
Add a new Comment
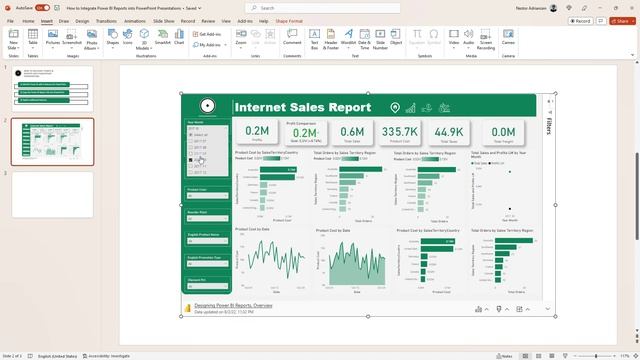point(292,37)
